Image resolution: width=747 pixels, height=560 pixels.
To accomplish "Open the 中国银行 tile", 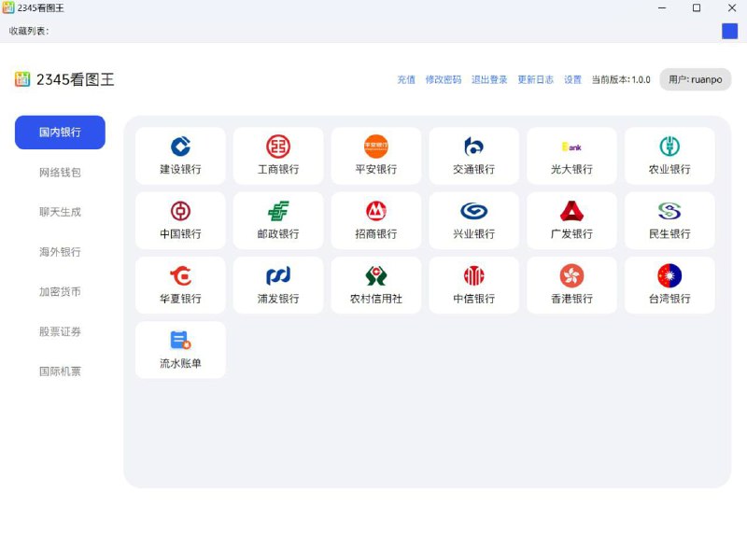I will coord(180,220).
